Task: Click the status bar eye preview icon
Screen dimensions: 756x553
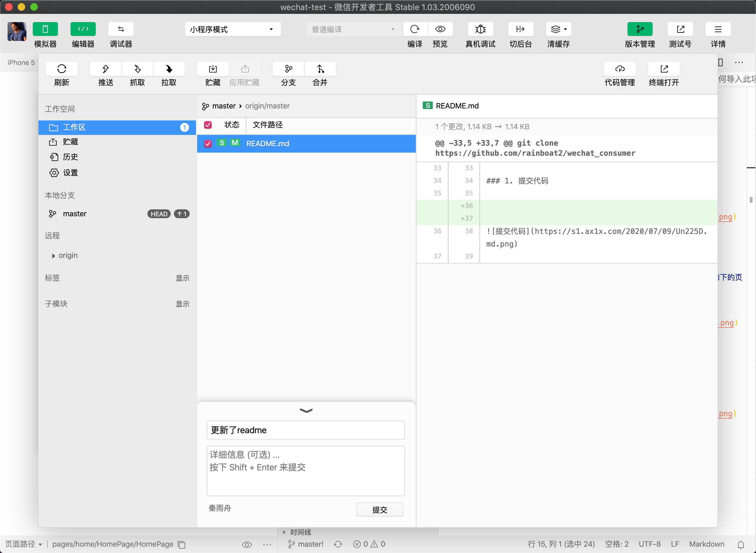Action: 247,544
